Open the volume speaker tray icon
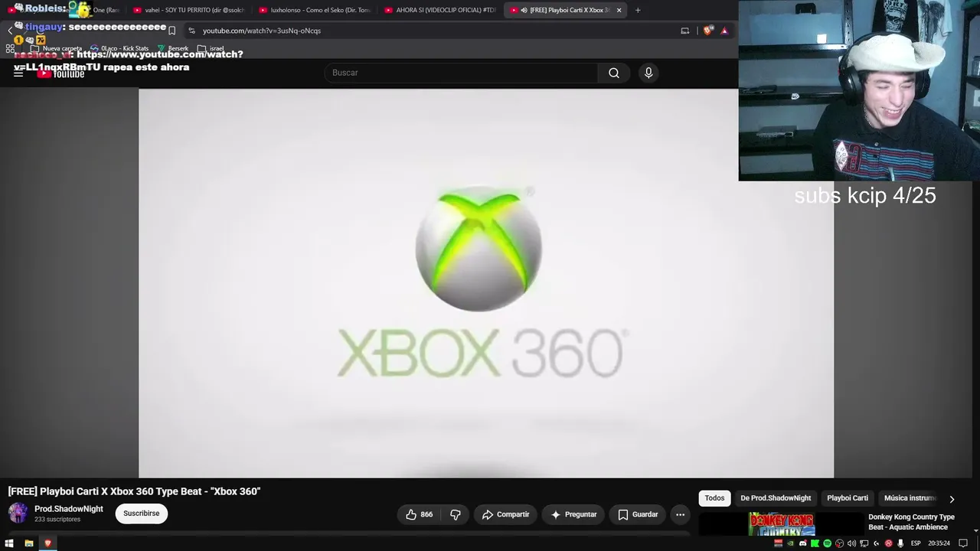Viewport: 980px width, 551px height. [x=852, y=543]
